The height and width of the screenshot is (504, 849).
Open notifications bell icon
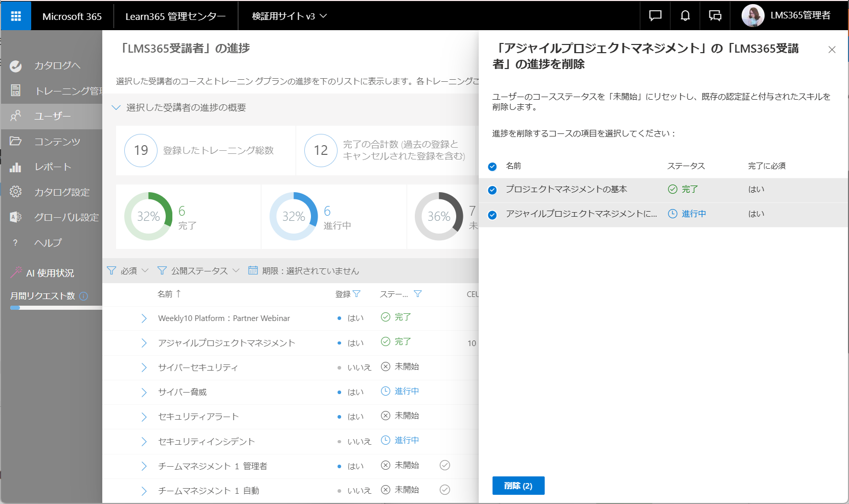(685, 16)
